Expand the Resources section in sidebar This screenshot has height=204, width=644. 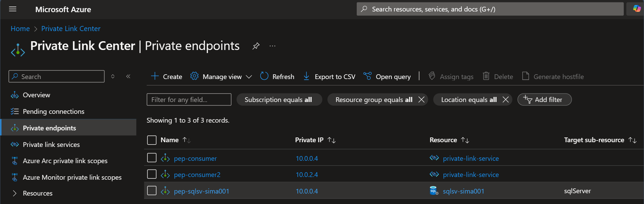14,193
